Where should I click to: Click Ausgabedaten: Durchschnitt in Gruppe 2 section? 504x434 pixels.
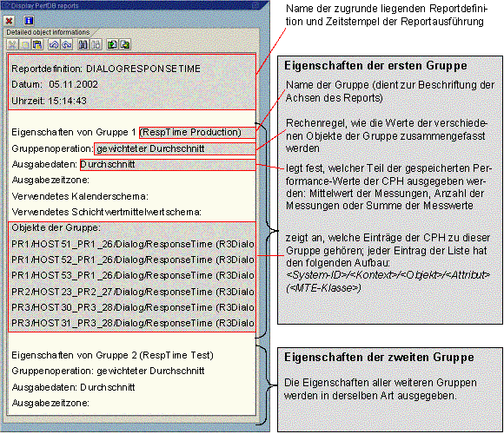(73, 387)
